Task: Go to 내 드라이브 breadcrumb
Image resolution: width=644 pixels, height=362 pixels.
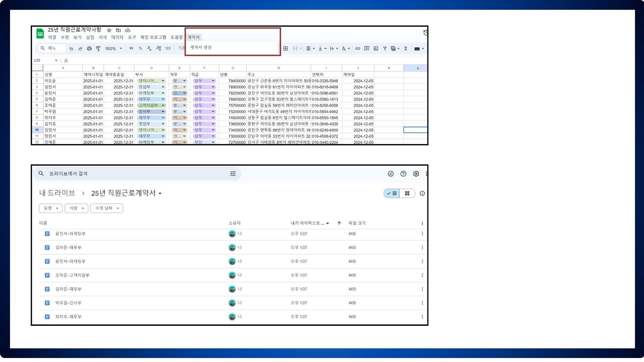Action: coord(57,193)
